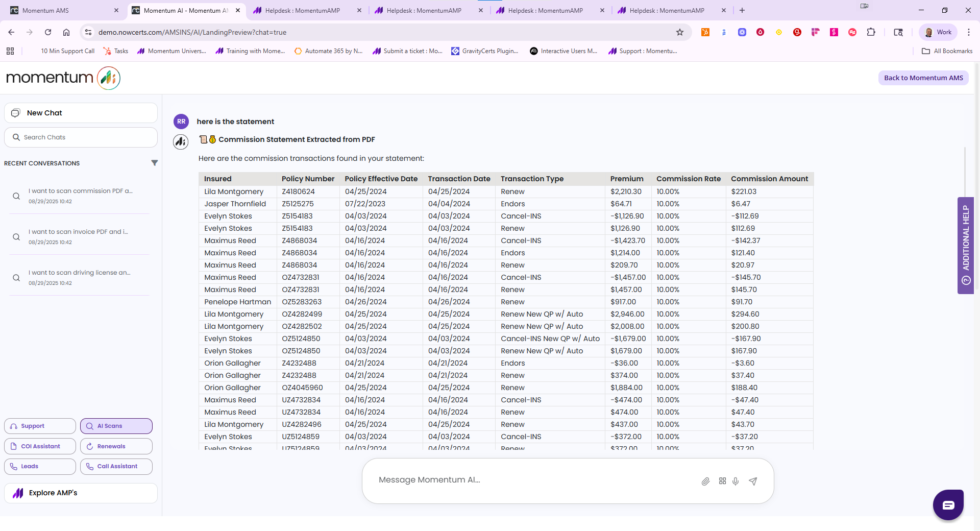The width and height of the screenshot is (980, 531).
Task: Click Penelope Hartman insured cell
Action: (238, 302)
